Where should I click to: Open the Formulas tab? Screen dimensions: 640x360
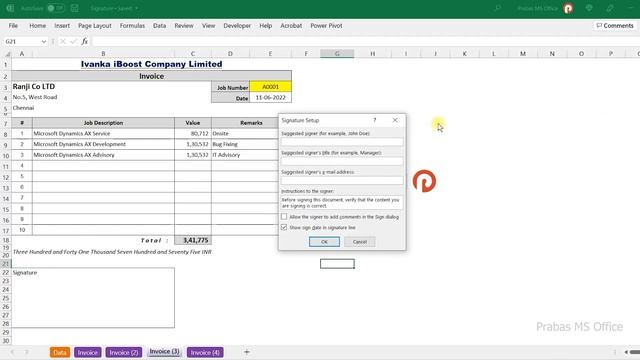click(132, 25)
